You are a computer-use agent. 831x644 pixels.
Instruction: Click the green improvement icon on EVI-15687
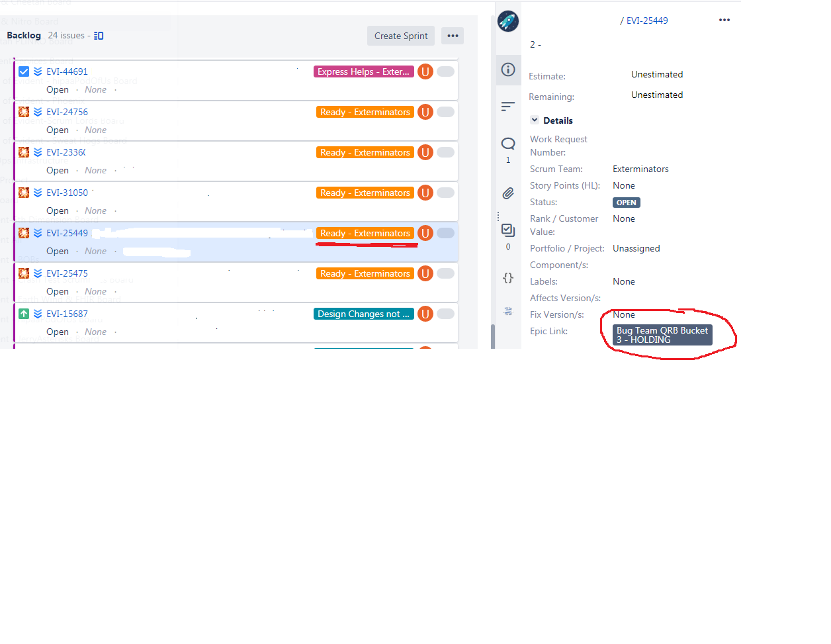24,313
